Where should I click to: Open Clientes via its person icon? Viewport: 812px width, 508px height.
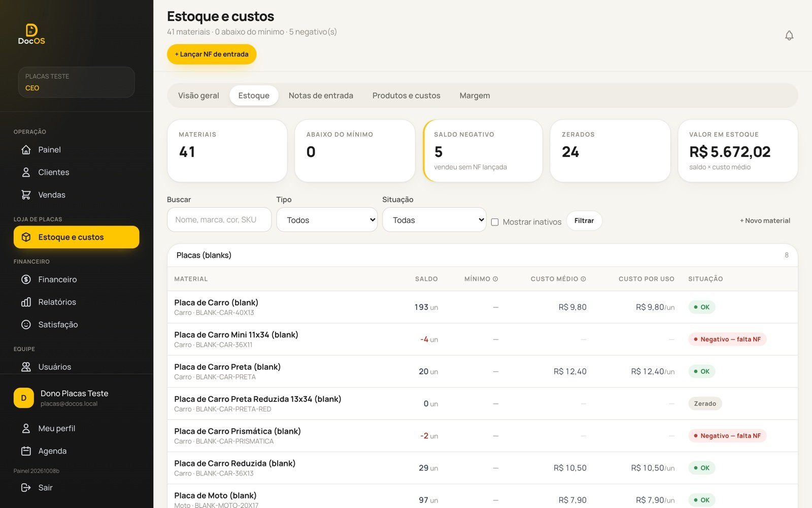point(26,172)
